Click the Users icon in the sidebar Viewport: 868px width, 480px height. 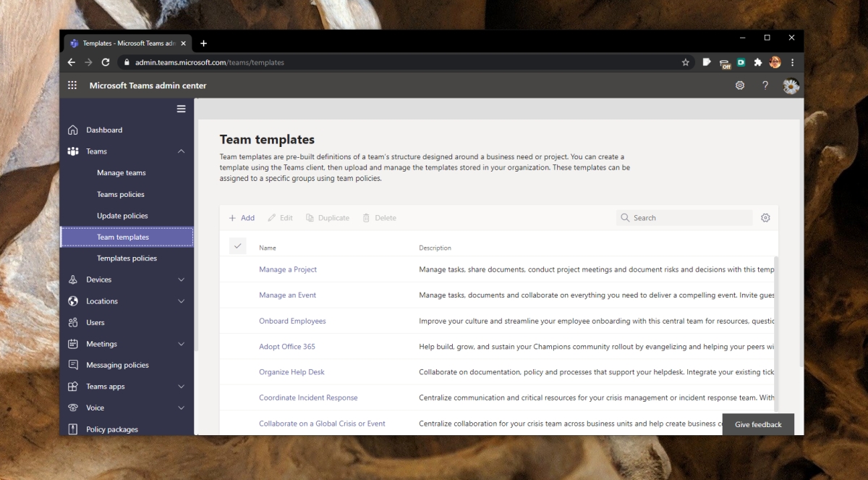[73, 322]
